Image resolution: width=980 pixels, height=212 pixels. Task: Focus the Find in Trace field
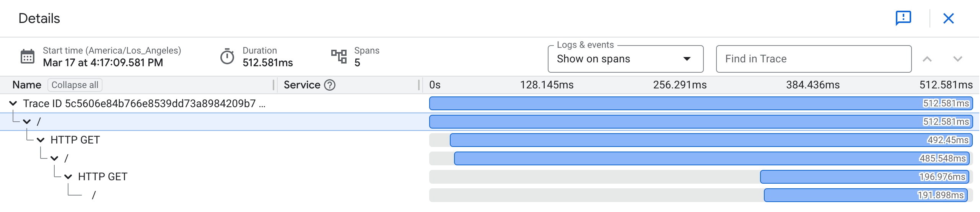[813, 59]
